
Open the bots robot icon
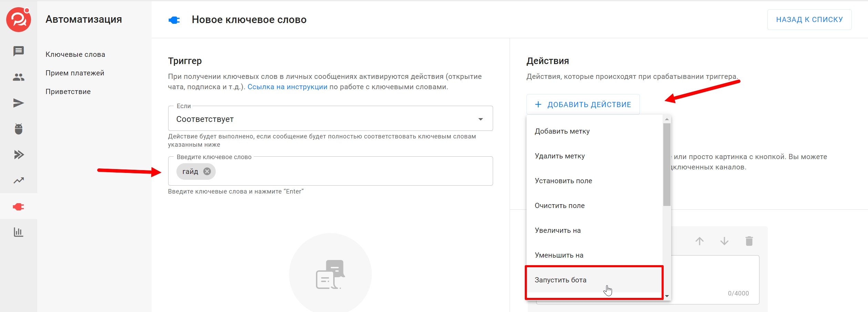click(x=19, y=129)
